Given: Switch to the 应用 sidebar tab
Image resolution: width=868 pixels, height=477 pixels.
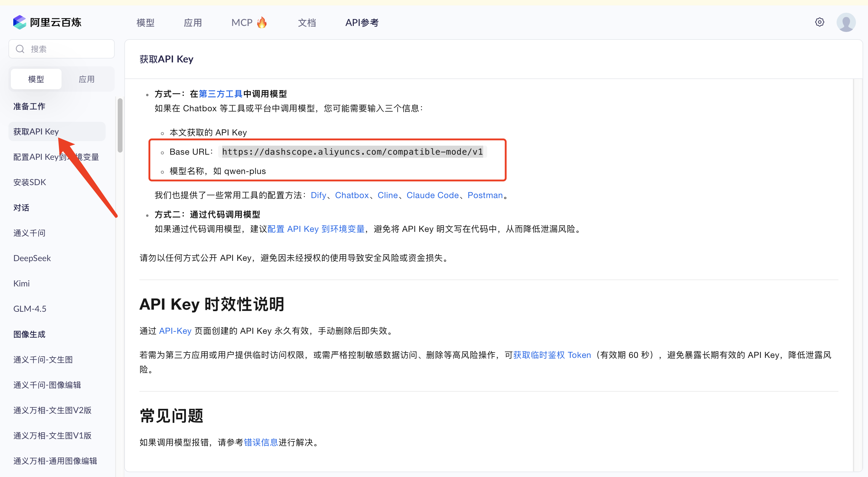Looking at the screenshot, I should tap(87, 79).
